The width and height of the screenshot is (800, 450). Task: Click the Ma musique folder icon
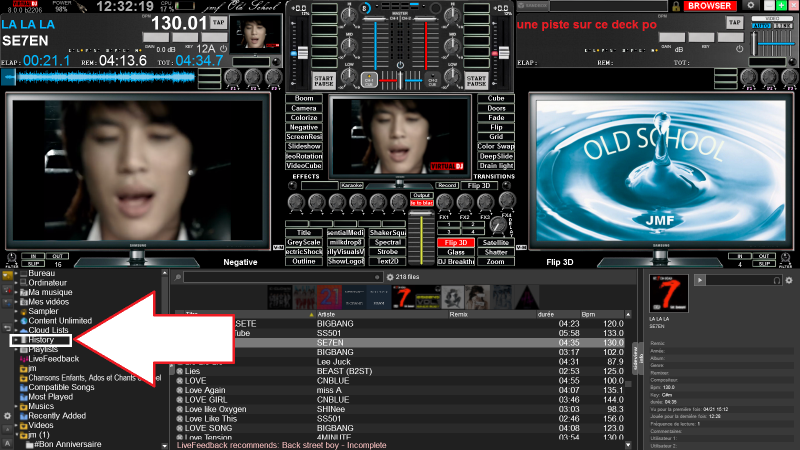[23, 292]
